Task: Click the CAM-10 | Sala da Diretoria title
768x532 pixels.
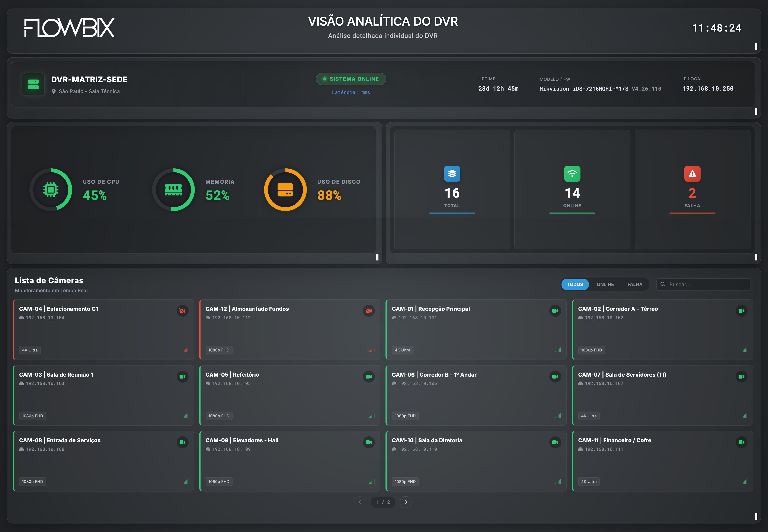Action: pyautogui.click(x=427, y=440)
